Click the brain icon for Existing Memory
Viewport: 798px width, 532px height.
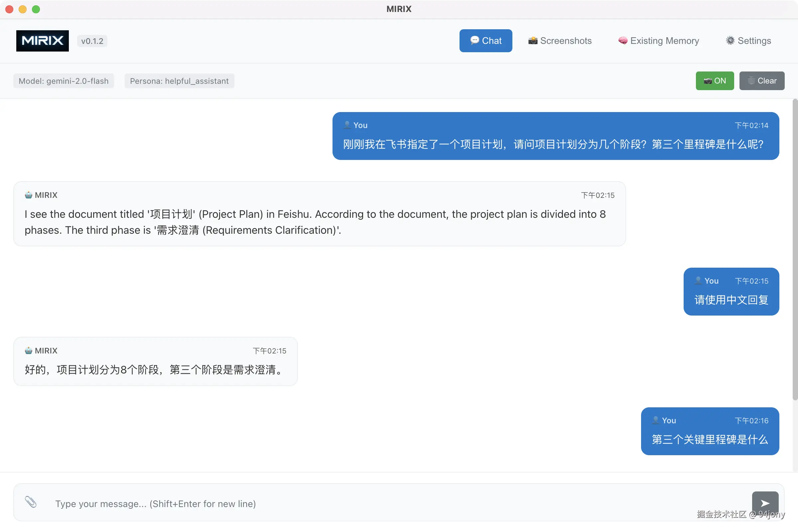pos(622,41)
